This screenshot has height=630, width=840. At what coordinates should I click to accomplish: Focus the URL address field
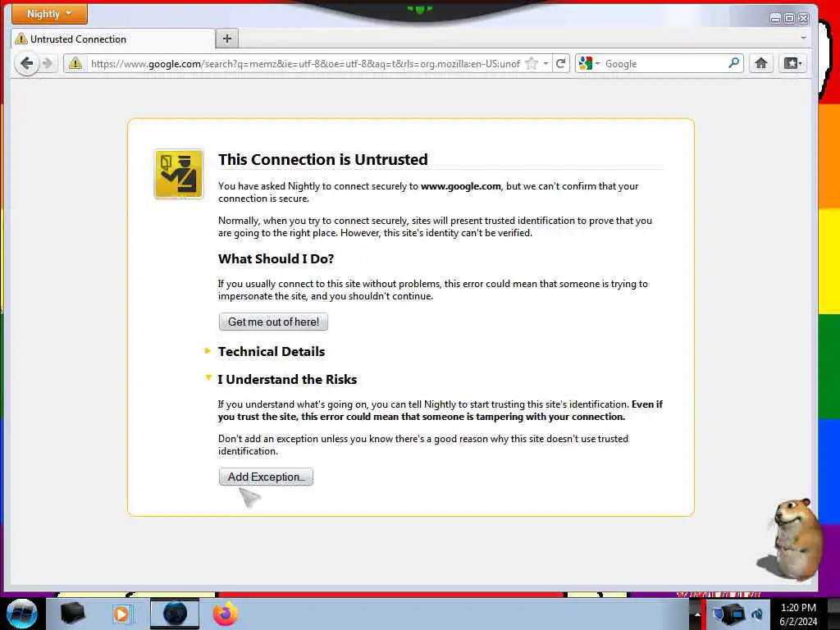tap(305, 64)
